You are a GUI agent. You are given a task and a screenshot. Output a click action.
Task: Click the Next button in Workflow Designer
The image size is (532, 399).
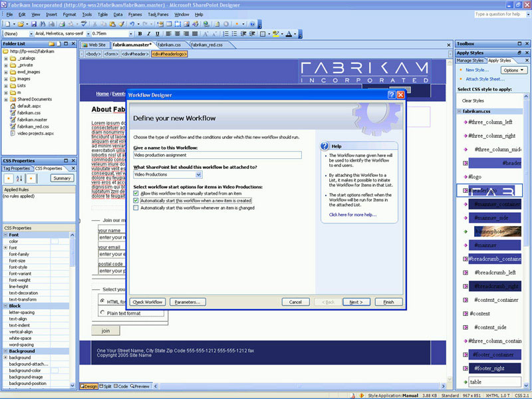(356, 302)
